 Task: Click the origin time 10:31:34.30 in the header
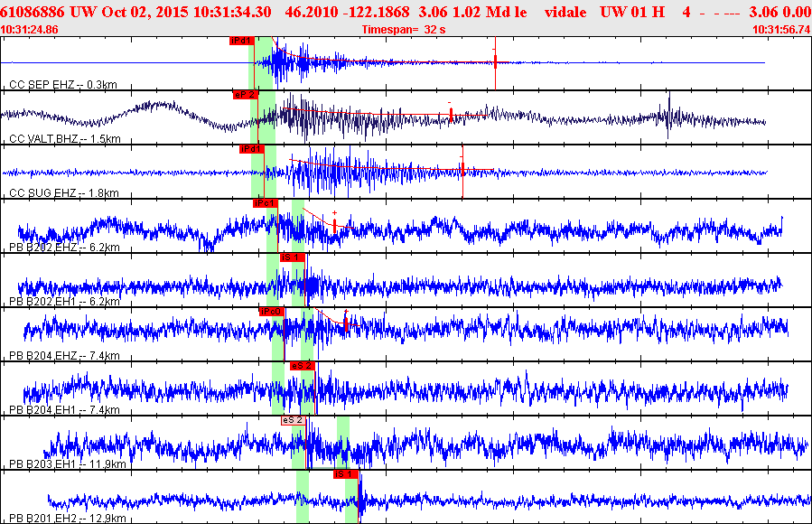pyautogui.click(x=232, y=12)
